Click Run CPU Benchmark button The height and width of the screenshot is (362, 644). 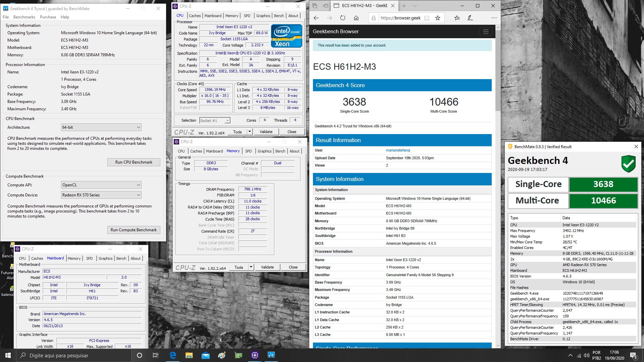pyautogui.click(x=134, y=162)
